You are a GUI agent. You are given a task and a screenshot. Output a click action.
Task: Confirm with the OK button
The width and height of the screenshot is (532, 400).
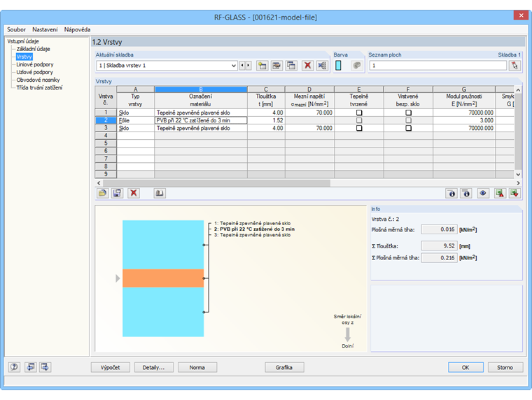tap(465, 367)
